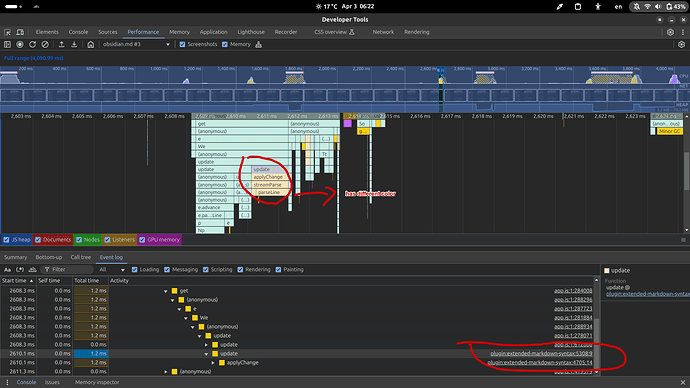Open plugin:extended-markdown-syntax:5308:9 source link
The image size is (690, 388).
click(x=541, y=354)
